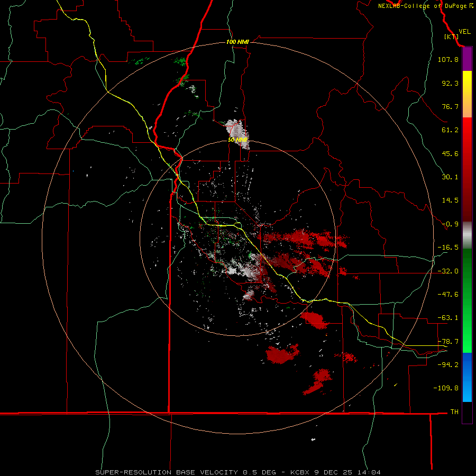This screenshot has height=476, width=476.
Task: Click the -16.5 legend value
Action: click(448, 248)
